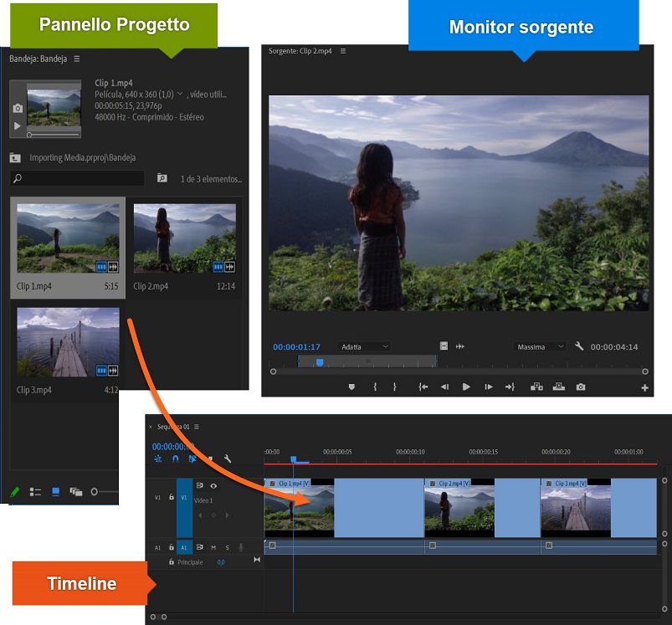This screenshot has height=625, width=672.
Task: Click the Principale go-to-end output icon
Action: click(257, 560)
